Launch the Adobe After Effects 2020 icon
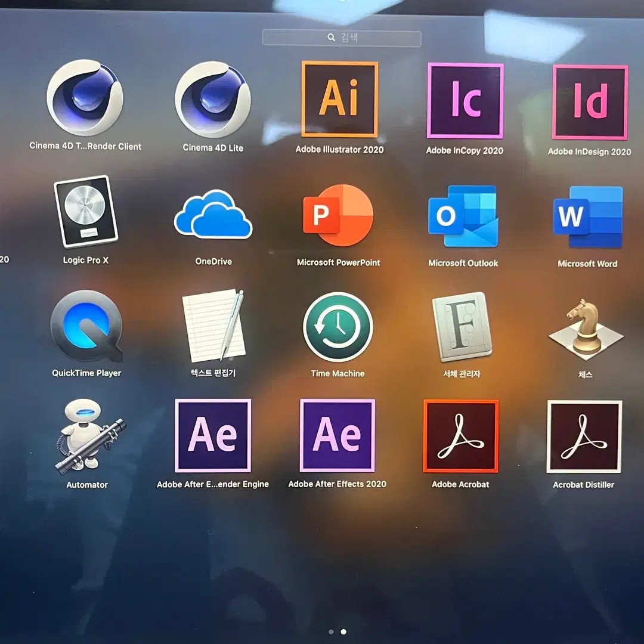The height and width of the screenshot is (644, 644). point(337,435)
